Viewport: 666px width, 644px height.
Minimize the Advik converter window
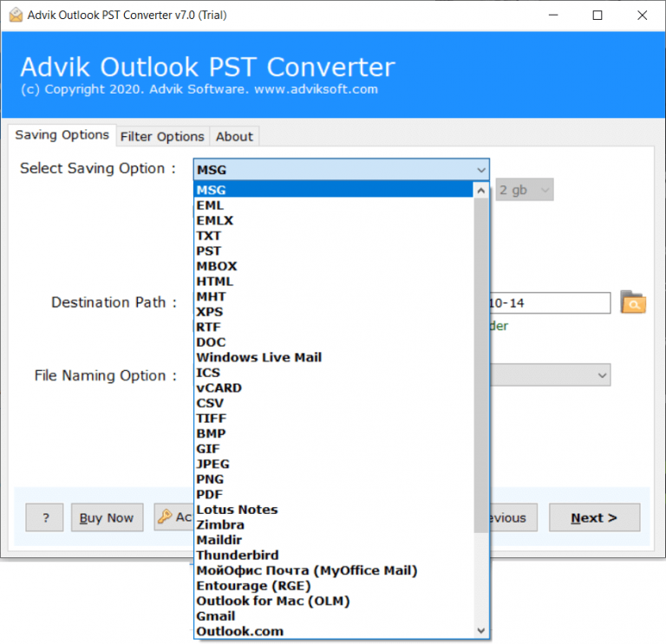click(553, 16)
